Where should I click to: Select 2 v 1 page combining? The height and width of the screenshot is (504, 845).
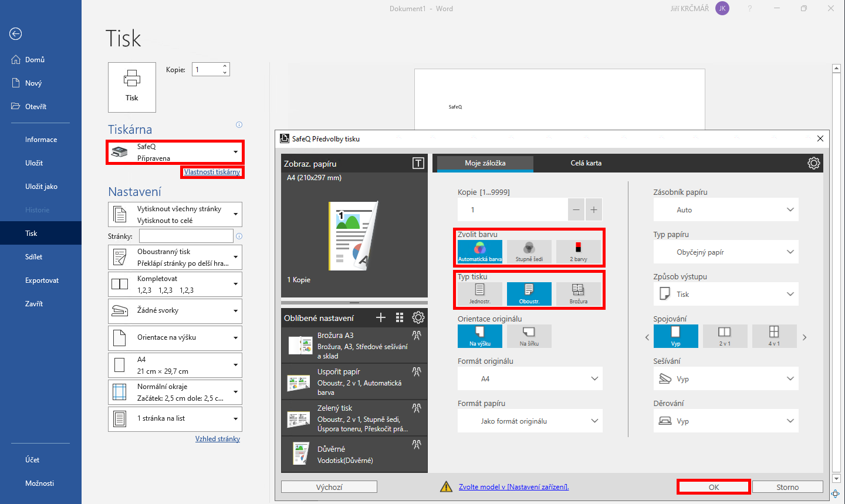[x=725, y=336]
